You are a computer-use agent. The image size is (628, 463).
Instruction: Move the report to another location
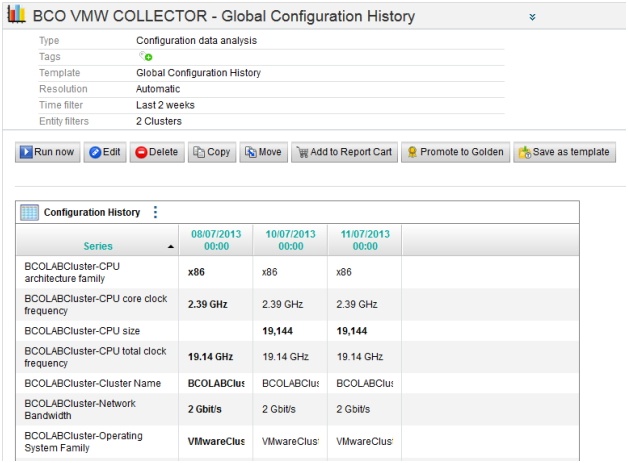[263, 152]
